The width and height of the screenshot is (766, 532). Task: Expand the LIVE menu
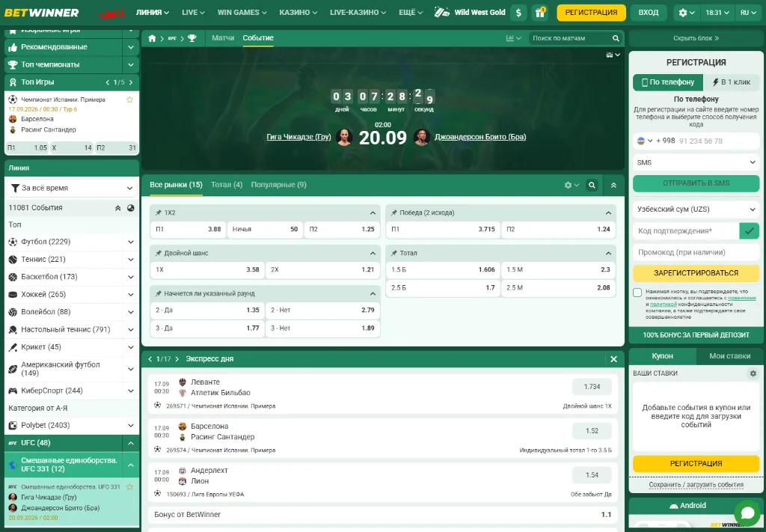[193, 13]
